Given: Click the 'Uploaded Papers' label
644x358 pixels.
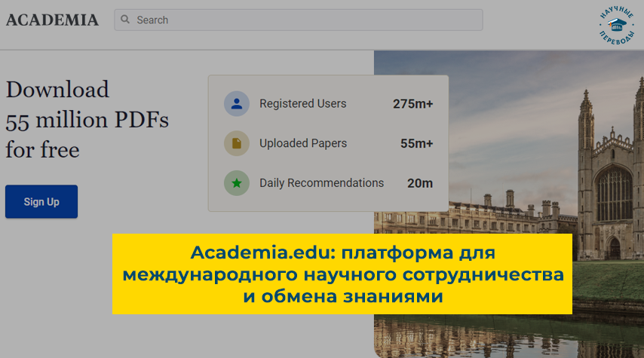Looking at the screenshot, I should pyautogui.click(x=303, y=143).
